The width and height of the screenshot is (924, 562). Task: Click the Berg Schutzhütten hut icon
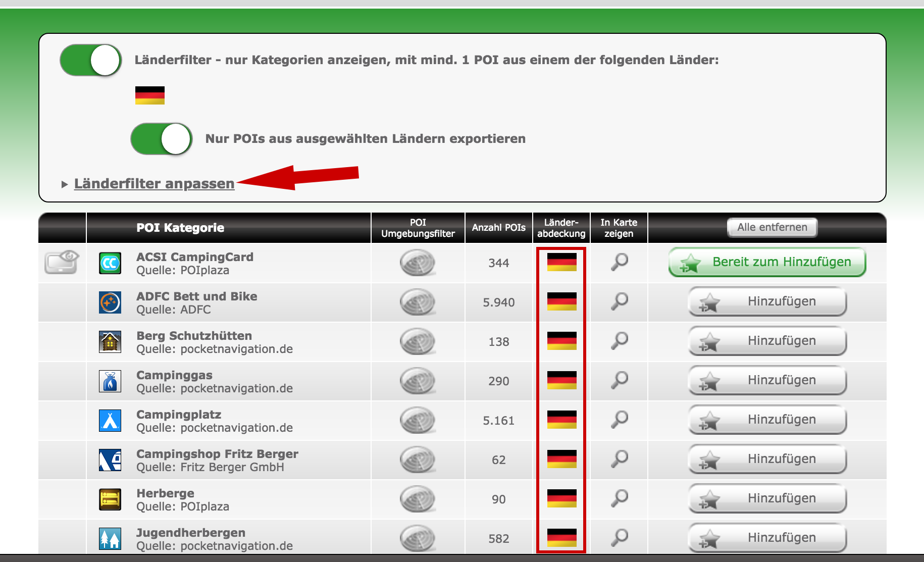[110, 342]
